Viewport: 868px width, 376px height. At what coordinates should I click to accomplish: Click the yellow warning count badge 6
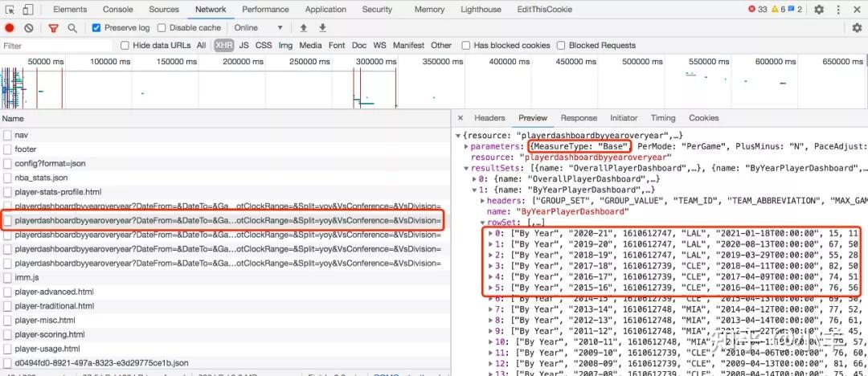[x=778, y=10]
